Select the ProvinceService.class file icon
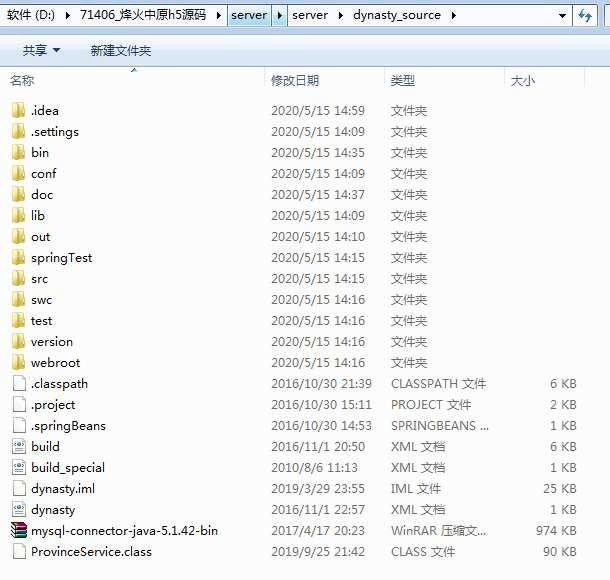 click(x=19, y=552)
